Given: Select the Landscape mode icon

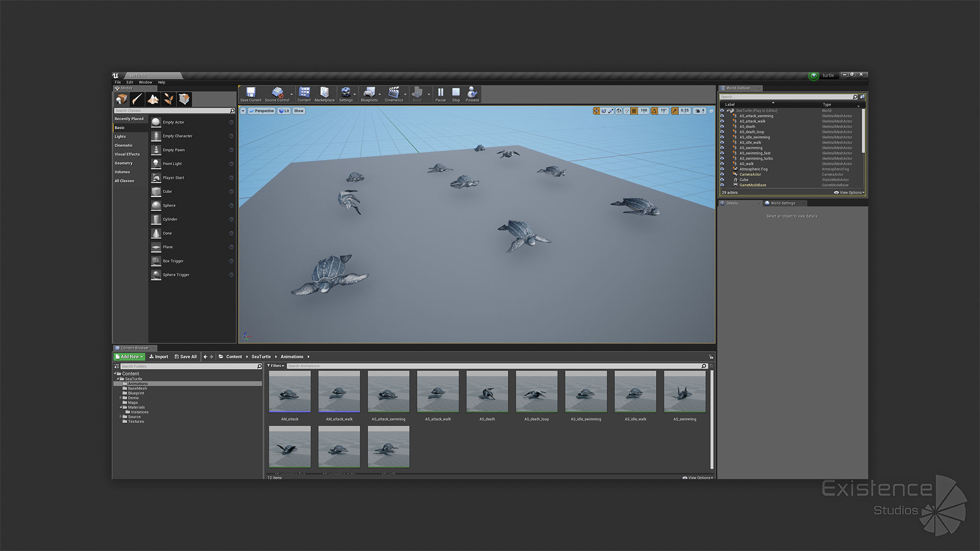Looking at the screenshot, I should click(x=153, y=99).
